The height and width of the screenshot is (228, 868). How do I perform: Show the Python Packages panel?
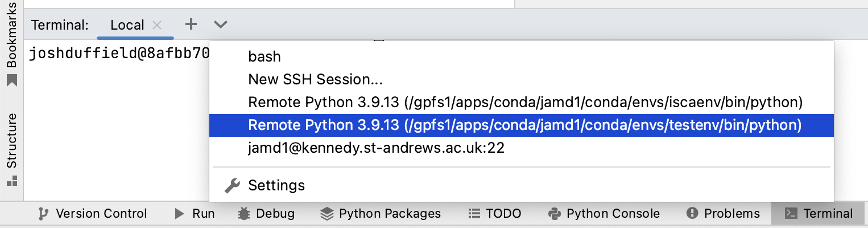tap(381, 214)
